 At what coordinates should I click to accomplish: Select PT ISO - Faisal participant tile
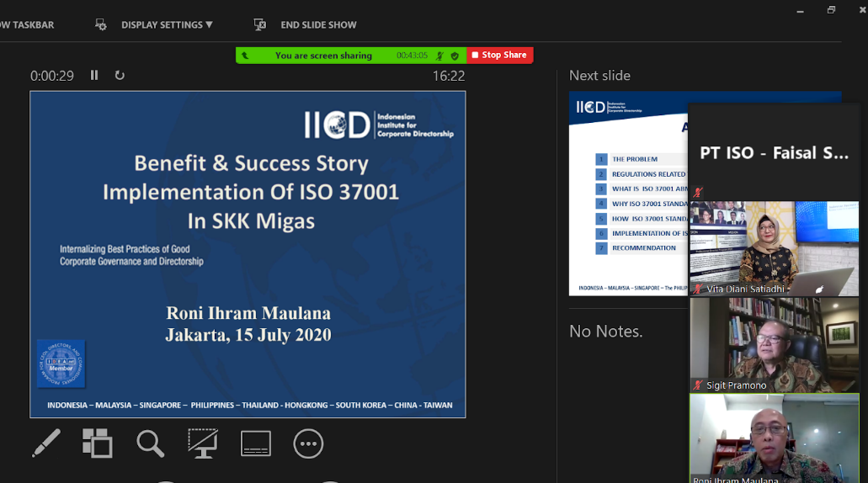774,152
